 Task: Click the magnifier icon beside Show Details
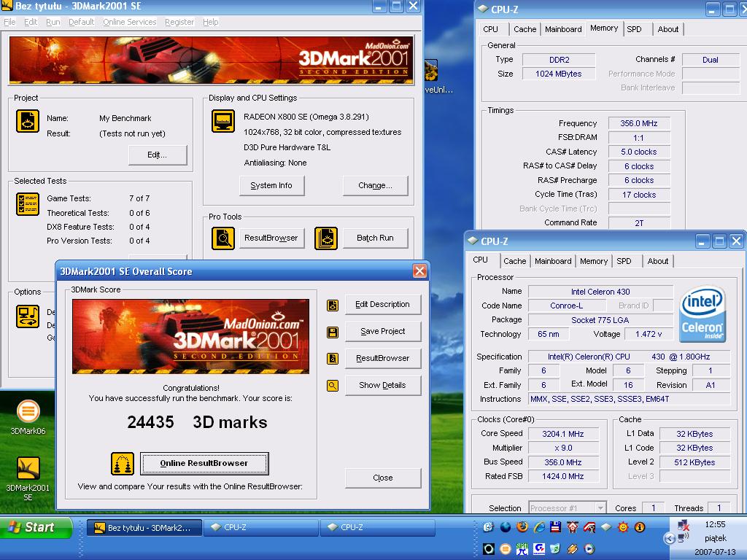click(x=333, y=386)
